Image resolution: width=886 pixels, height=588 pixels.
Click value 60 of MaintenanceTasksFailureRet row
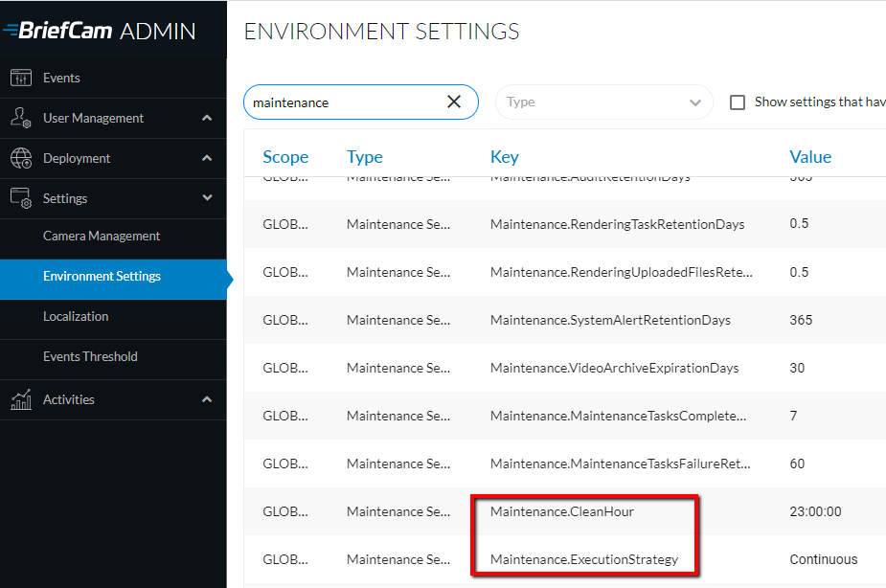797,464
